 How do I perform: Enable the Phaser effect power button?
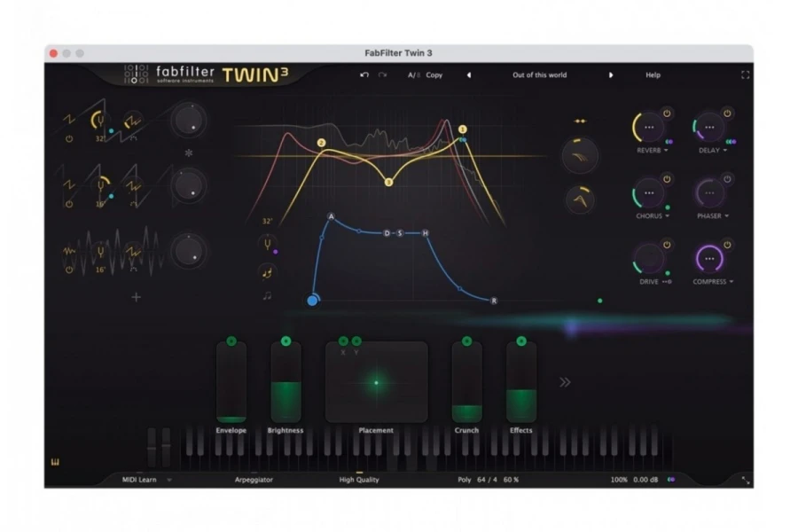click(x=727, y=179)
